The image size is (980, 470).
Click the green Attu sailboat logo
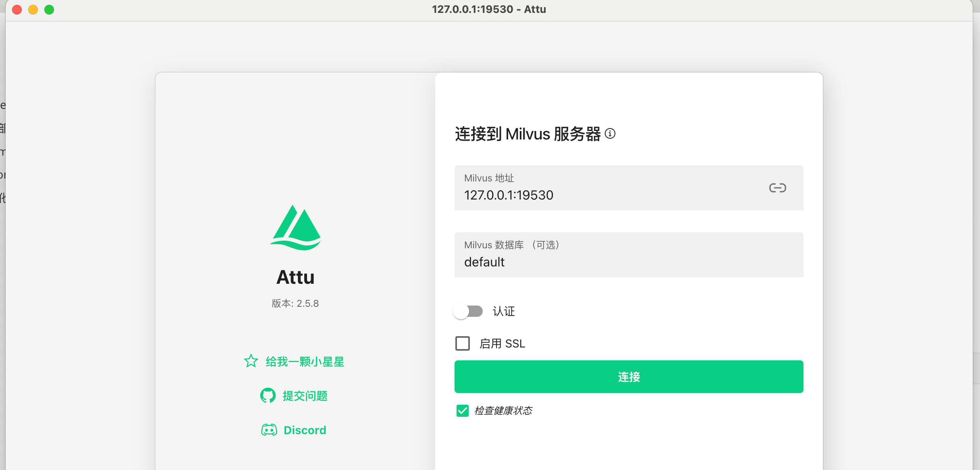pyautogui.click(x=295, y=227)
